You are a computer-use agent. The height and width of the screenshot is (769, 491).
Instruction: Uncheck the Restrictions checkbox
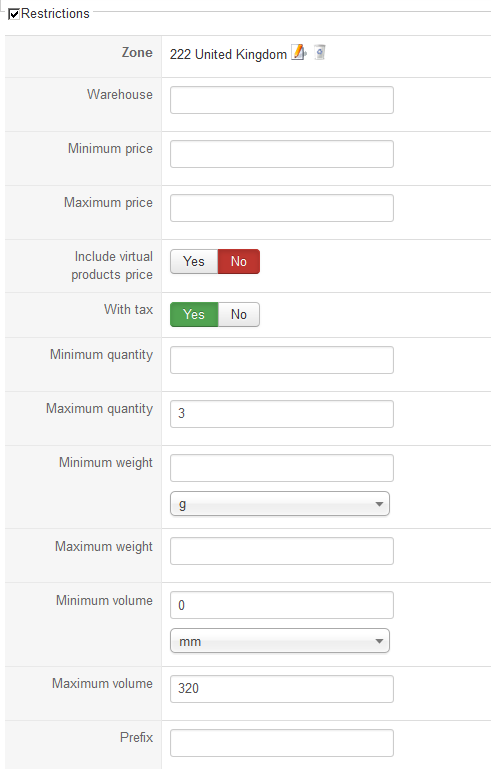14,14
